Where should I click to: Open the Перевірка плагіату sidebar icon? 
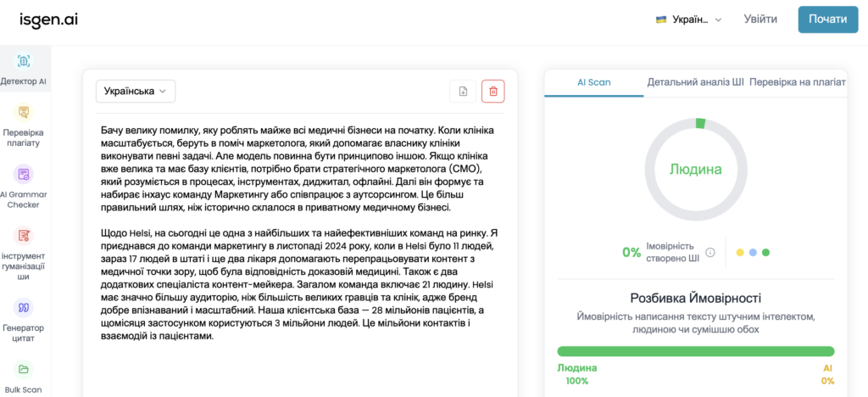point(23,113)
